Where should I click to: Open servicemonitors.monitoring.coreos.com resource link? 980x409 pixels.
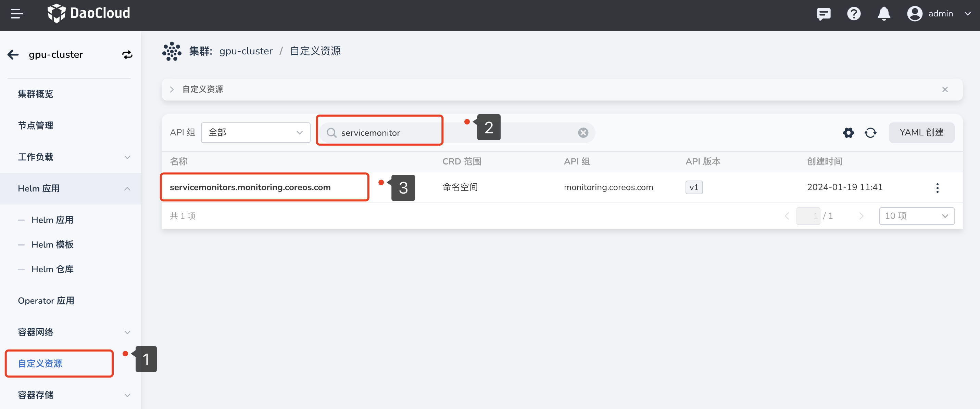click(250, 187)
